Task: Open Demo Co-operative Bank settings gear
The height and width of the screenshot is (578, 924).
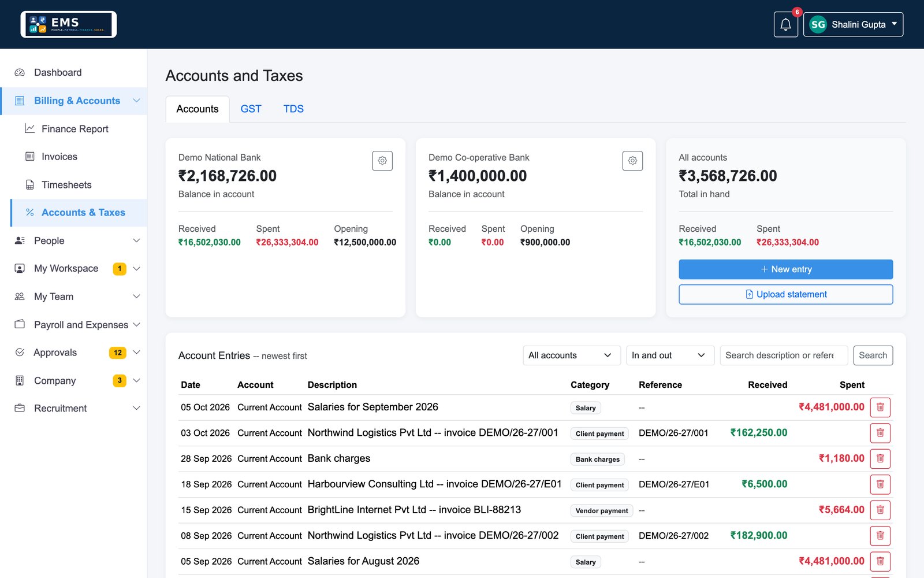Action: coord(632,161)
